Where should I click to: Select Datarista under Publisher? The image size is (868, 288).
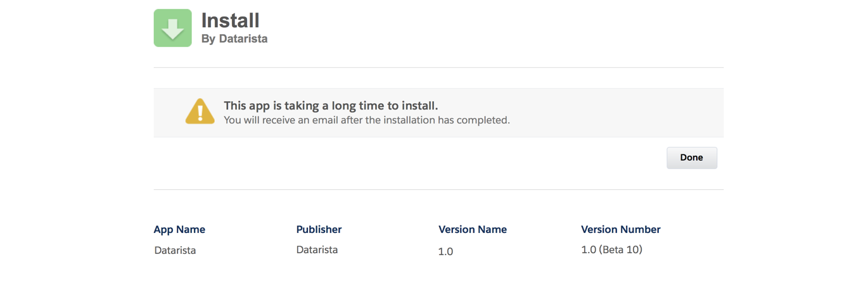coord(317,249)
